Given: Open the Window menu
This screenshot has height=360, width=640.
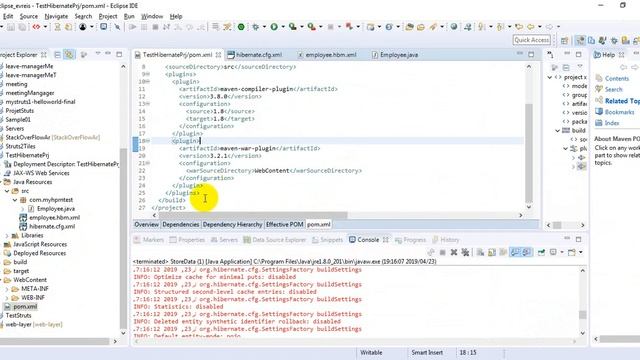Looking at the screenshot, I should coord(152,16).
